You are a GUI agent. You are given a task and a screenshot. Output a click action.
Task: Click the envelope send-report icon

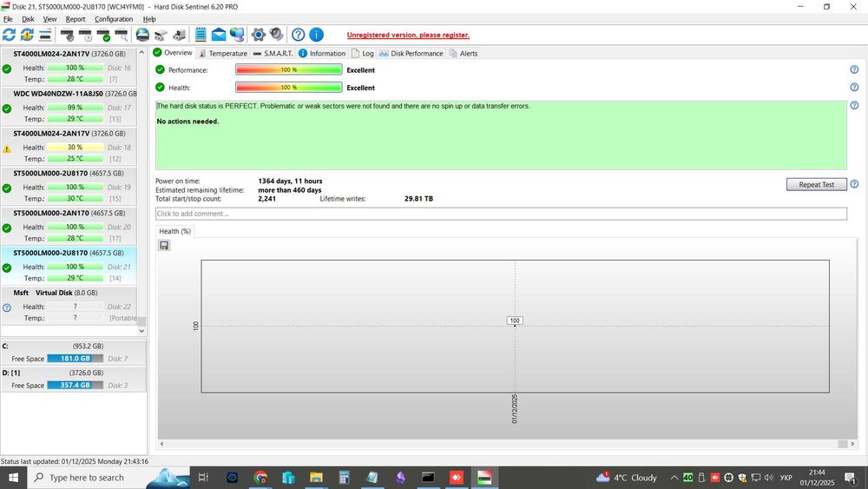tap(219, 35)
